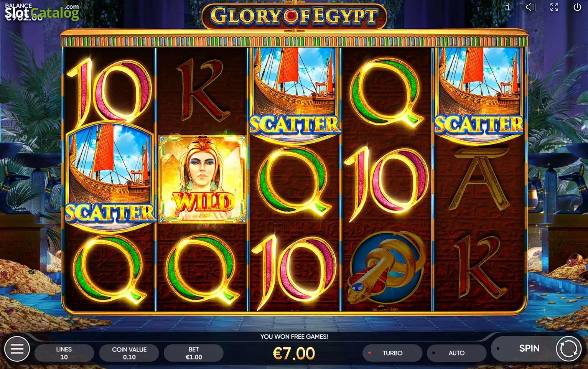Image resolution: width=588 pixels, height=369 pixels.
Task: Open the LINES 10 selector
Action: click(64, 353)
